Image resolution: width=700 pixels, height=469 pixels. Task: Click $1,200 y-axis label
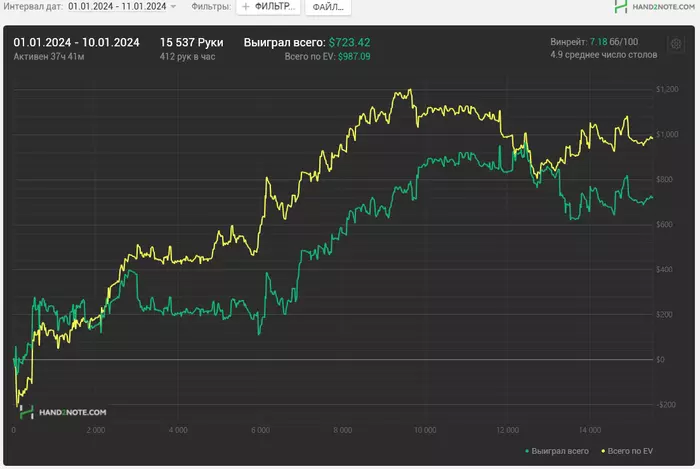(667, 89)
